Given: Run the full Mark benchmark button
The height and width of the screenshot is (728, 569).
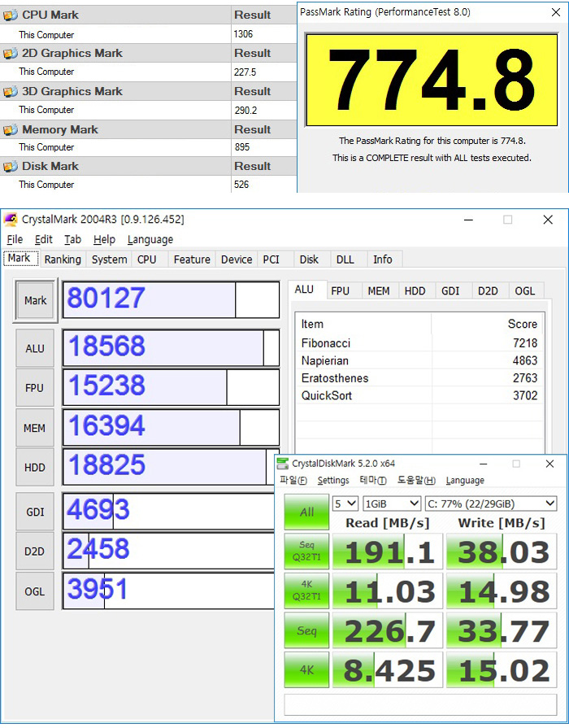Looking at the screenshot, I should coord(35,300).
